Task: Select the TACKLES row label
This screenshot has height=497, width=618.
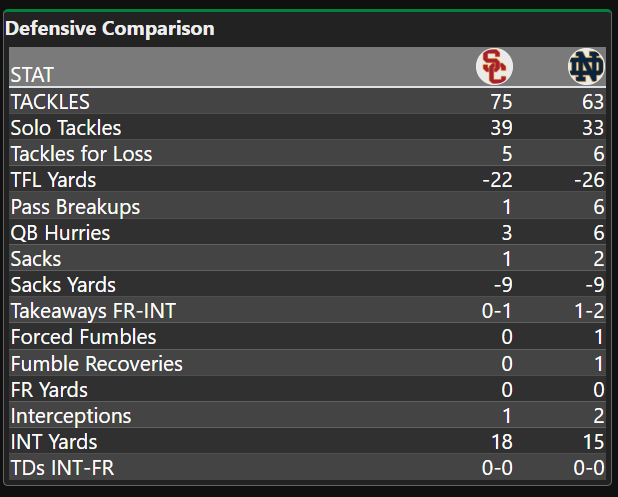Action: 50,101
